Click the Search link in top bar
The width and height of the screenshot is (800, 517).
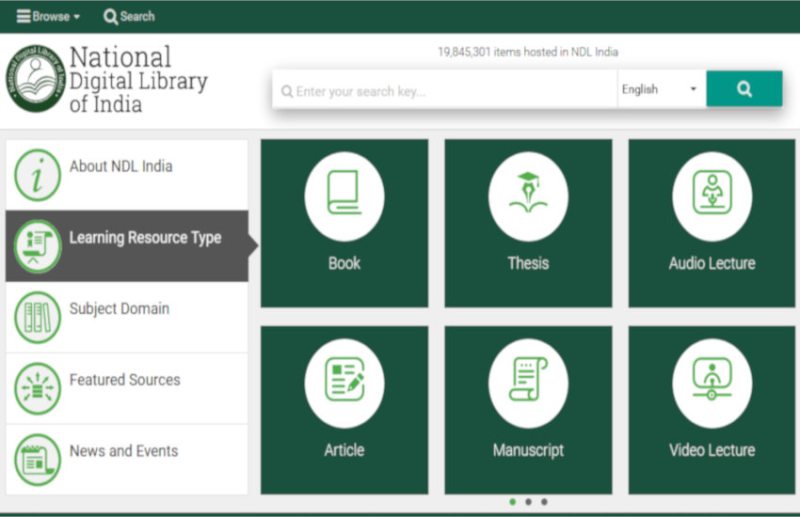[x=129, y=16]
